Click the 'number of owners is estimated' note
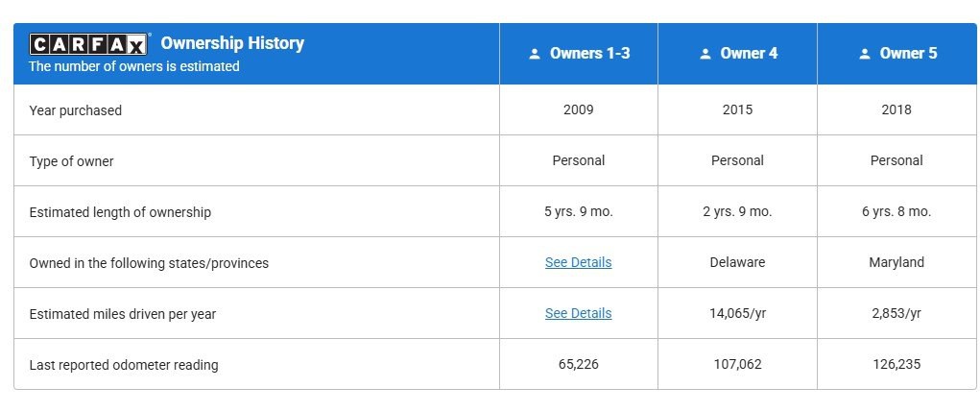This screenshot has width=980, height=412. 134,66
